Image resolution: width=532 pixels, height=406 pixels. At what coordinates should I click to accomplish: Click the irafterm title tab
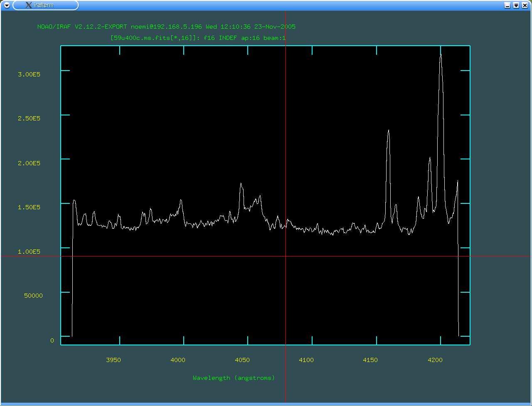(45, 5)
